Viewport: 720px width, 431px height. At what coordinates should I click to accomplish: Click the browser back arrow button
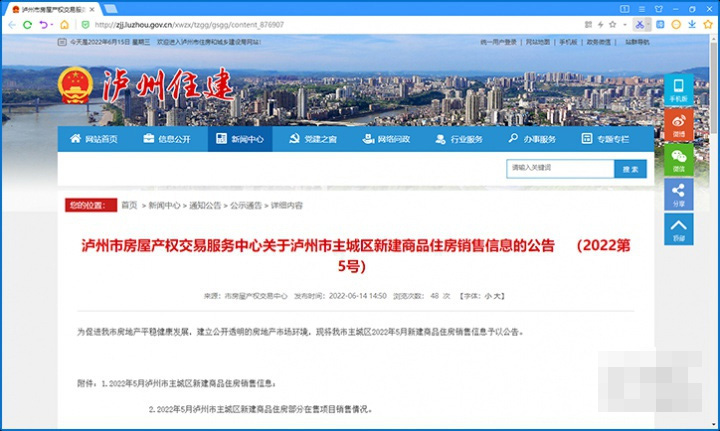click(12, 24)
